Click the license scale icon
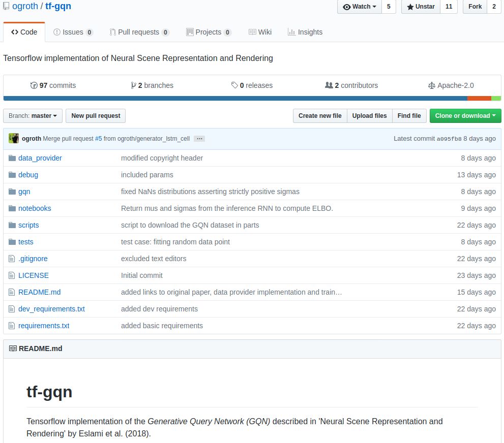504x443 pixels. (x=432, y=85)
